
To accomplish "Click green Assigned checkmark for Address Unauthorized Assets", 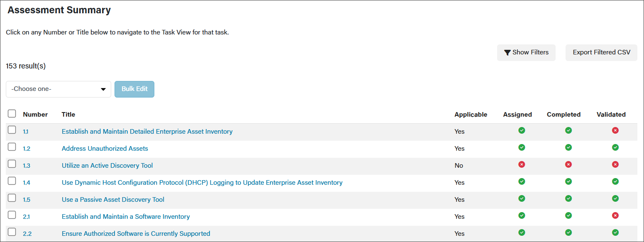I will [522, 147].
